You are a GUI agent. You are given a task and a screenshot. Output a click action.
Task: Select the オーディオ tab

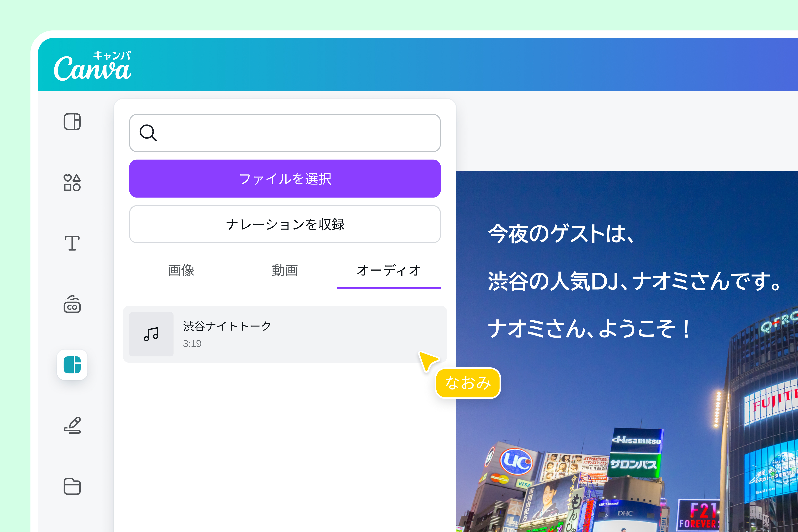tap(389, 270)
